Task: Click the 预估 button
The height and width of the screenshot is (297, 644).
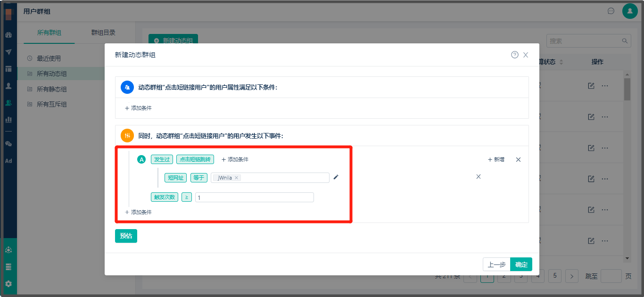Action: tap(126, 236)
